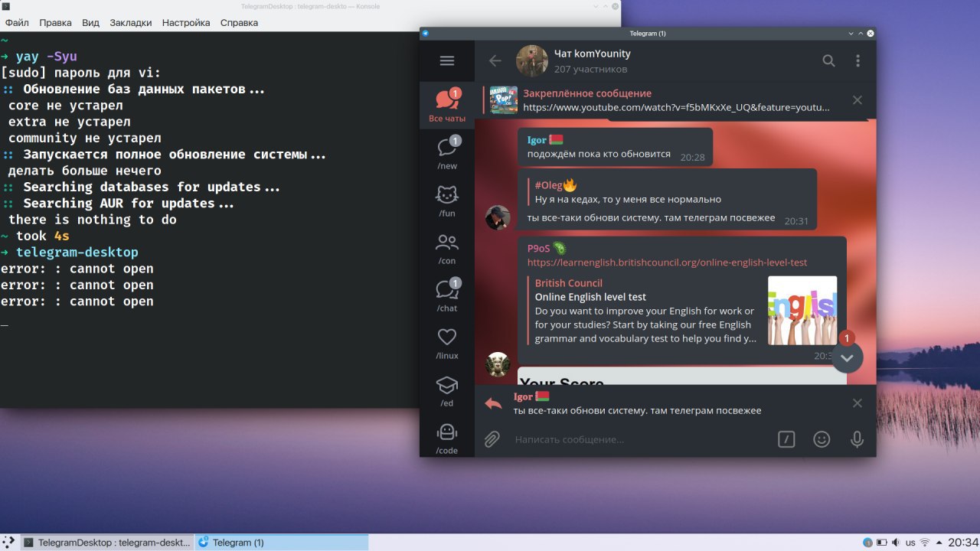Switch to the /linux chat folder
The width and height of the screenshot is (980, 551).
(x=447, y=342)
